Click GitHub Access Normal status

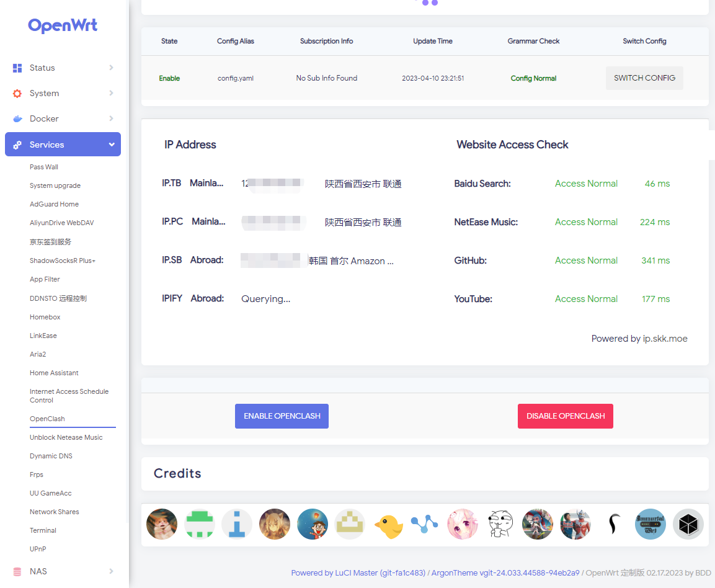pyautogui.click(x=586, y=261)
